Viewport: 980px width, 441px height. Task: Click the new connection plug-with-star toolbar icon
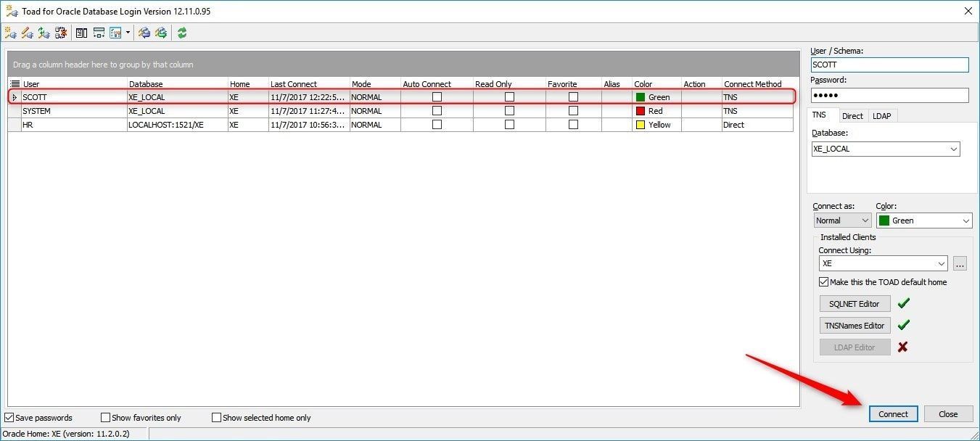[10, 33]
